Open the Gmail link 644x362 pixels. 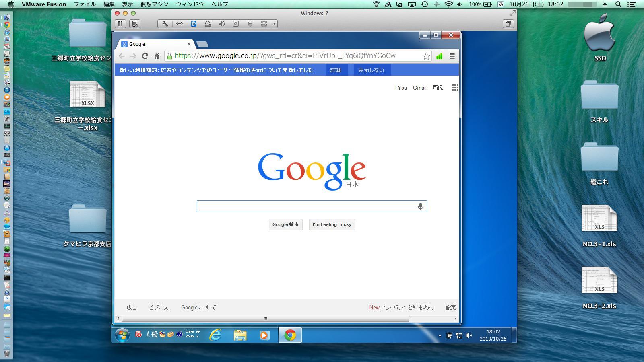pyautogui.click(x=419, y=88)
